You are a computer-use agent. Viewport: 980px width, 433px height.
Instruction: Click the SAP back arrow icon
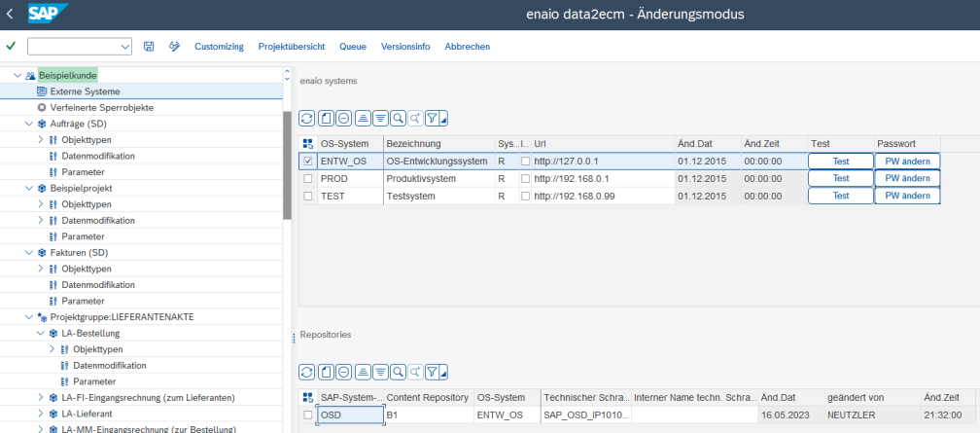[x=11, y=14]
